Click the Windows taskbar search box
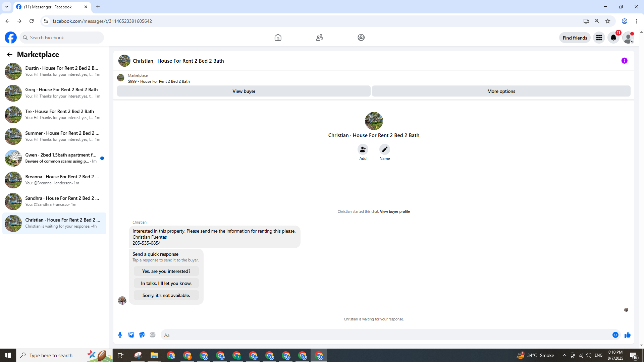644x362 pixels. [64, 355]
